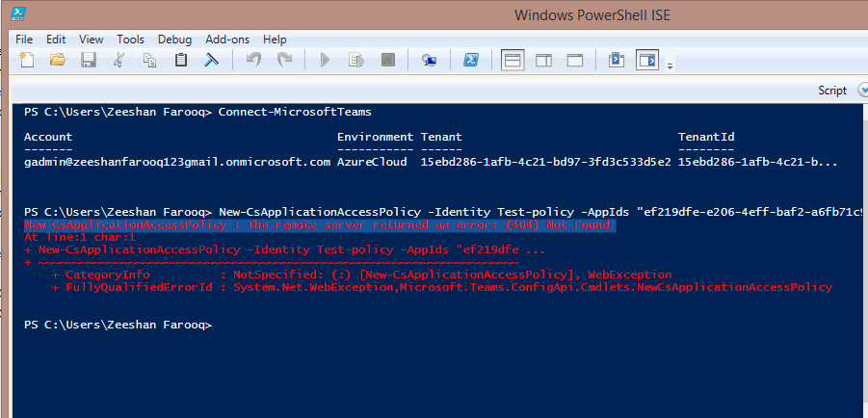Click the gadmin@zeeshanfarooq123gmail.onmicrosoft.com account
The image size is (868, 418).
tap(177, 162)
